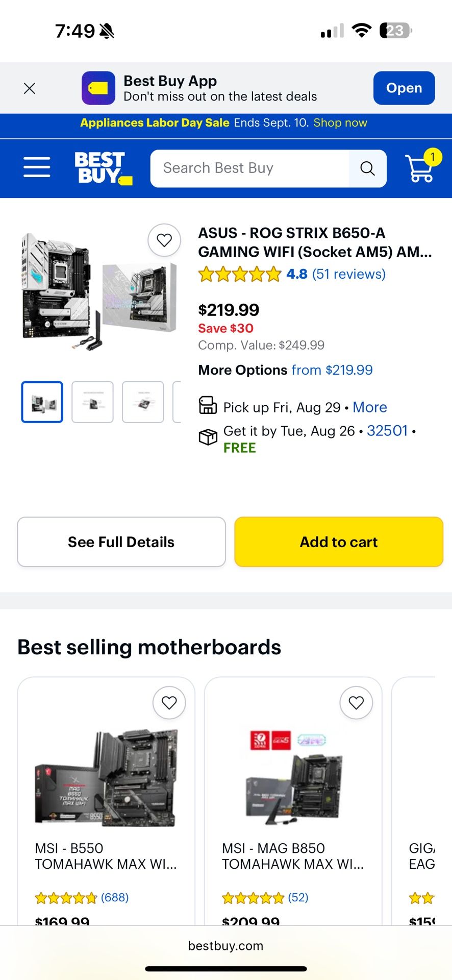Click the store pickup icon
The height and width of the screenshot is (980, 452).
[x=208, y=406]
